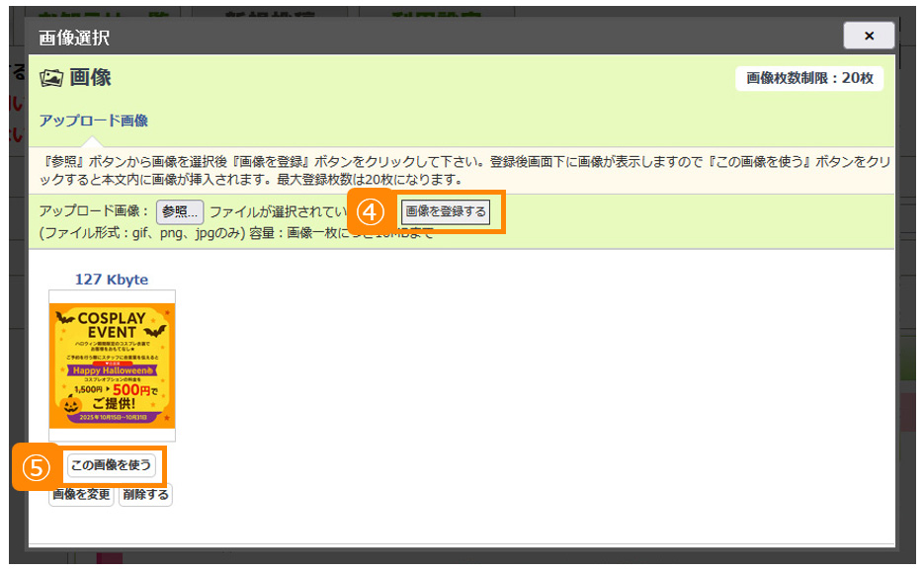Image resolution: width=924 pixels, height=571 pixels.
Task: Click the orange step 5 circle marker
Action: 36,467
